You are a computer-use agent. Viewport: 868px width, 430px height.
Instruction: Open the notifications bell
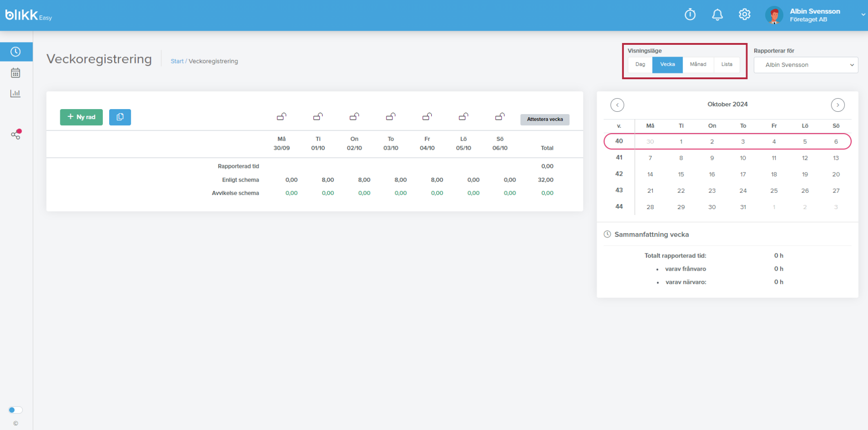717,14
